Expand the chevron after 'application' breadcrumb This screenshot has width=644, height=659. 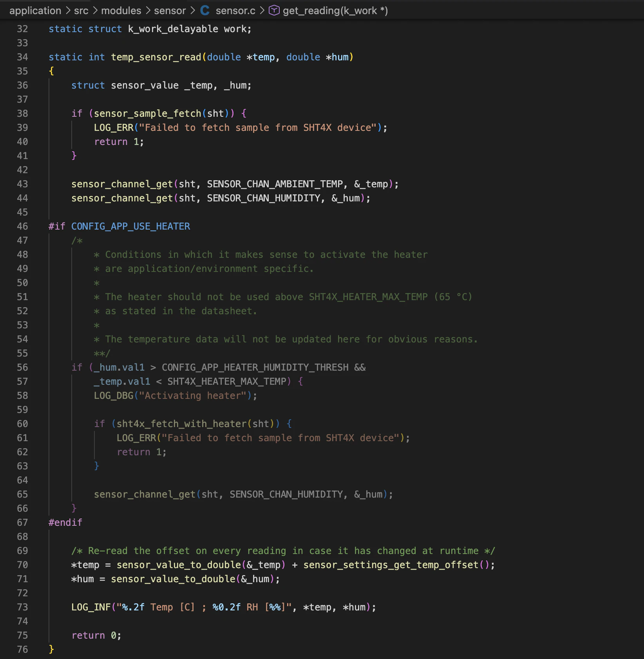(68, 11)
